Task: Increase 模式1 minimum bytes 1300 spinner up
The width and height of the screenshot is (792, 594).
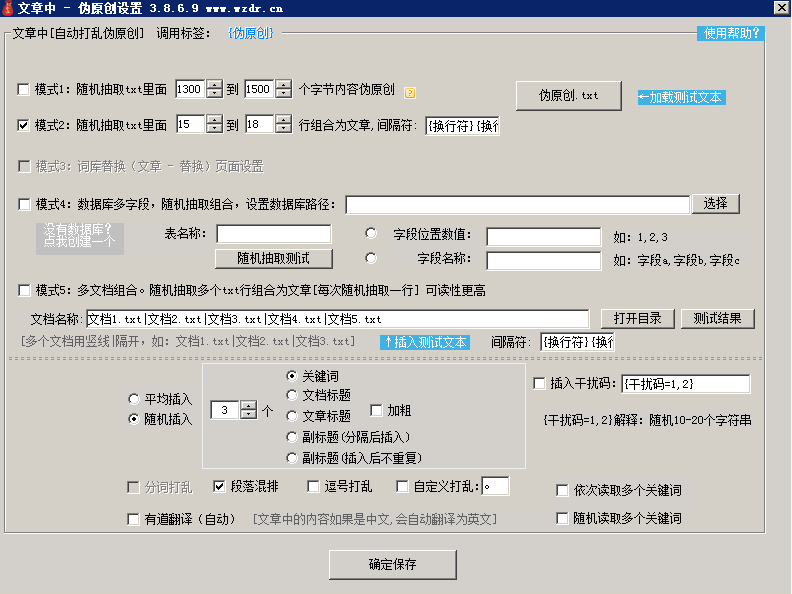Action: [215, 84]
